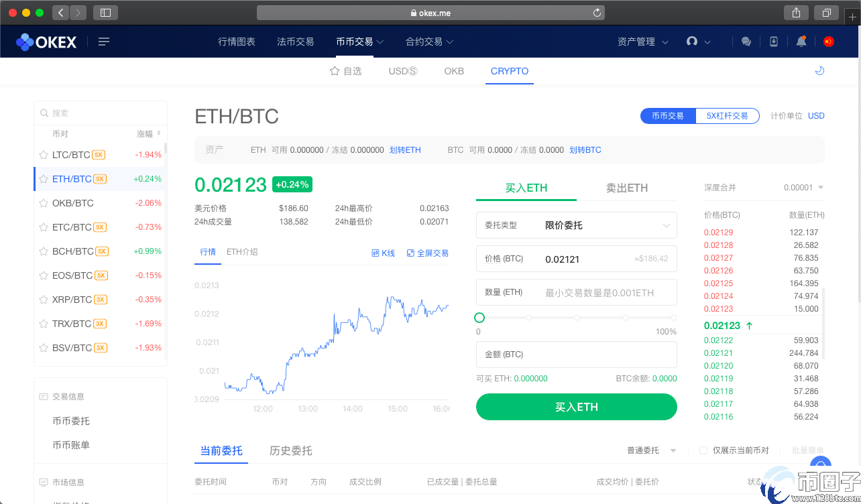The width and height of the screenshot is (861, 504).
Task: Click the 100% end of amount slider
Action: [x=674, y=318]
